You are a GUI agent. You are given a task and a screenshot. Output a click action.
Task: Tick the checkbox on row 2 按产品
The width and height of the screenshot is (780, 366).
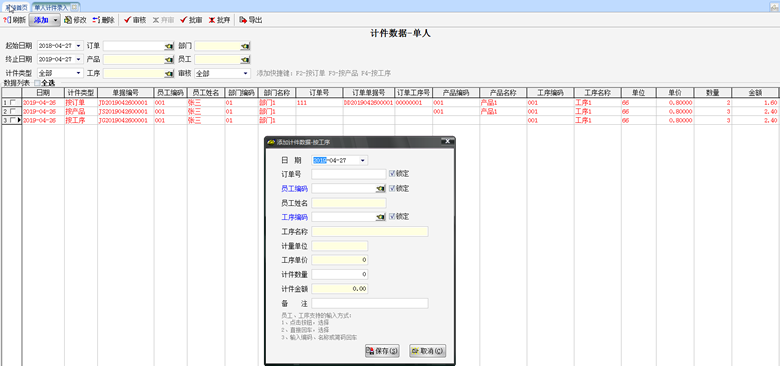click(x=13, y=111)
